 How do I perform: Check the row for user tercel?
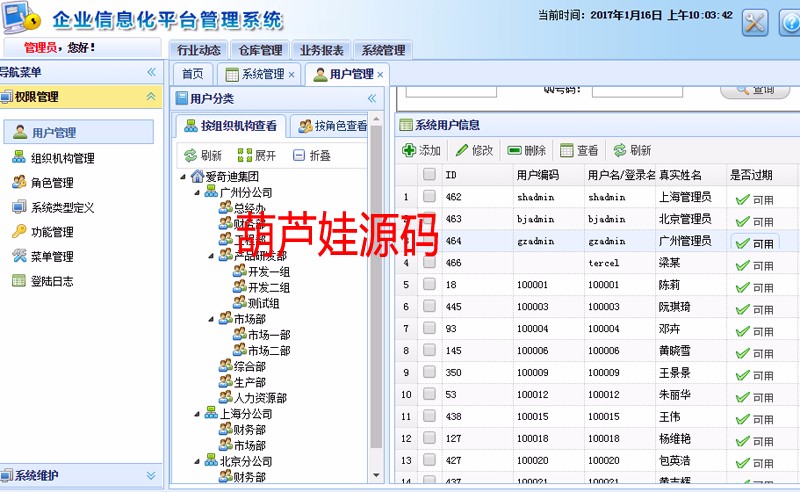429,262
